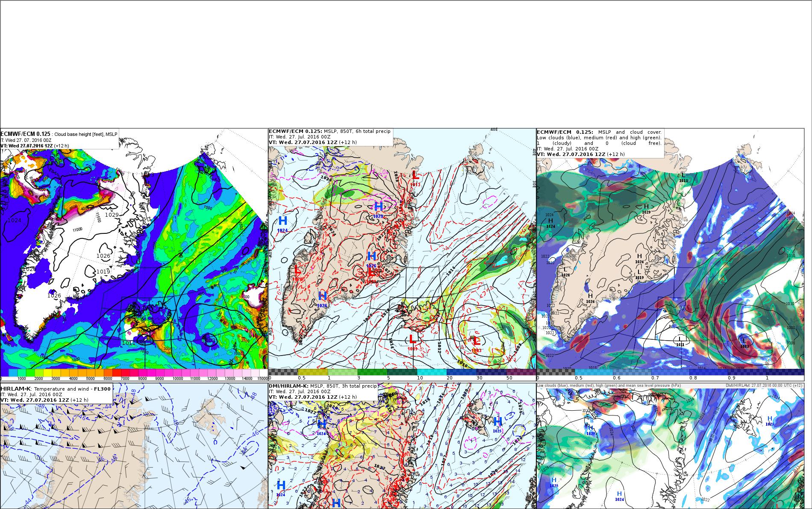Select the magenta 9000 ft swatch in cloud base legend
The height and width of the screenshot is (509, 812).
[x=160, y=373]
